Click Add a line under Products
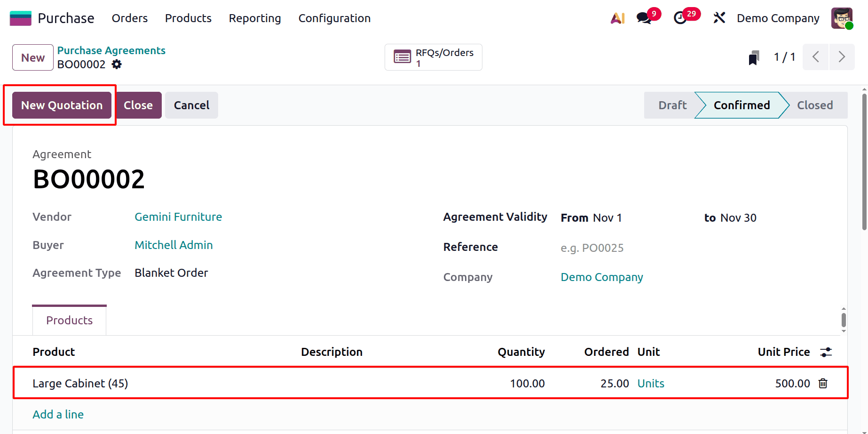 (58, 414)
